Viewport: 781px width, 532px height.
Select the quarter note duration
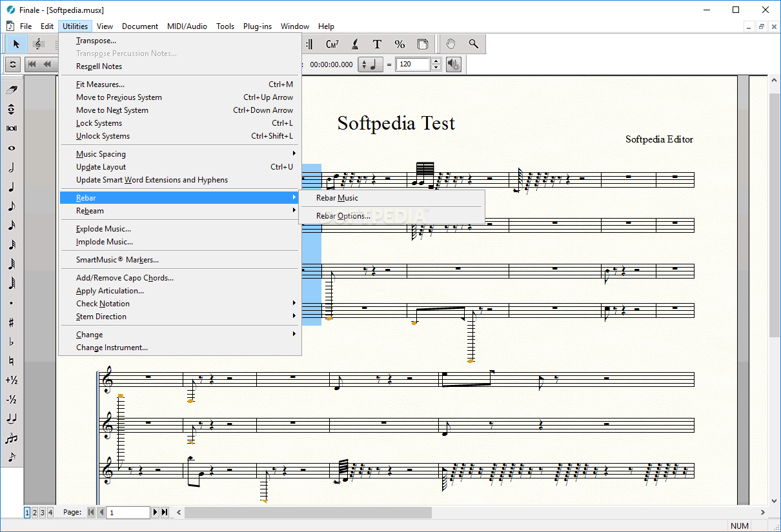[12, 186]
